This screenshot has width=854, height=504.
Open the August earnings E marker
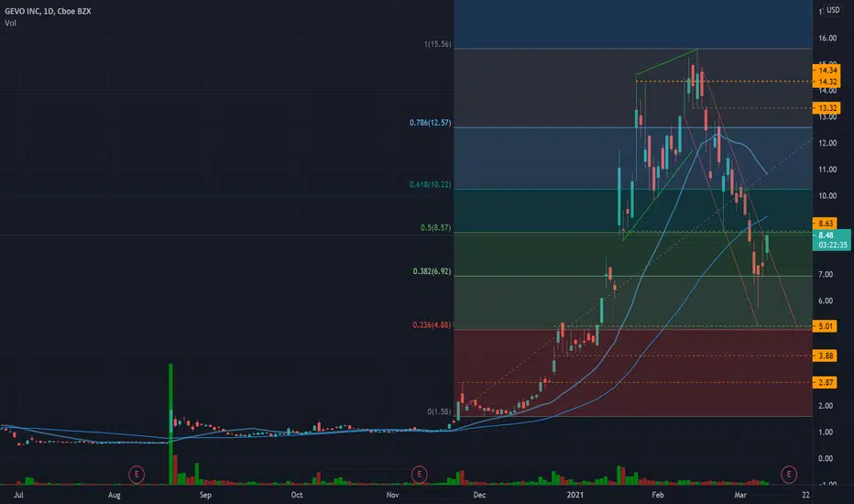click(x=137, y=475)
